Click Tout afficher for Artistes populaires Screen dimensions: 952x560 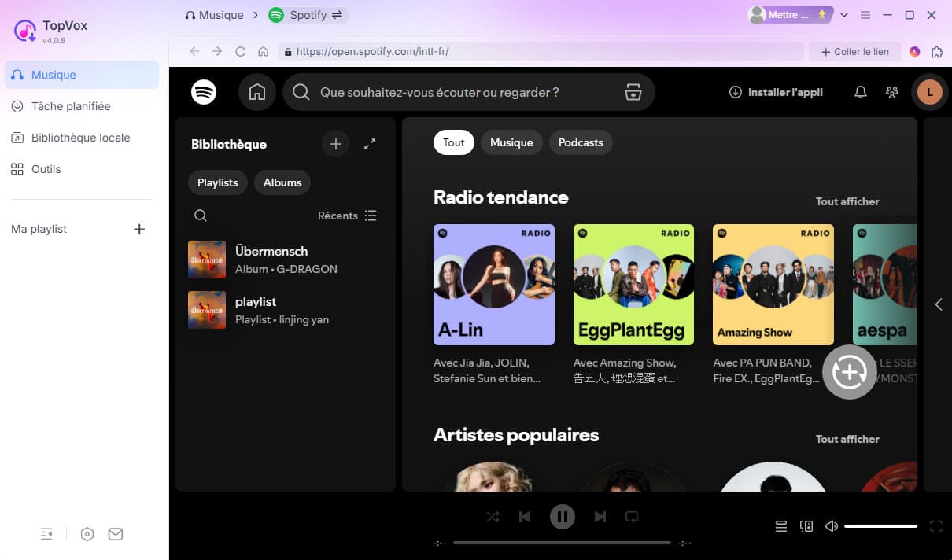[847, 439]
